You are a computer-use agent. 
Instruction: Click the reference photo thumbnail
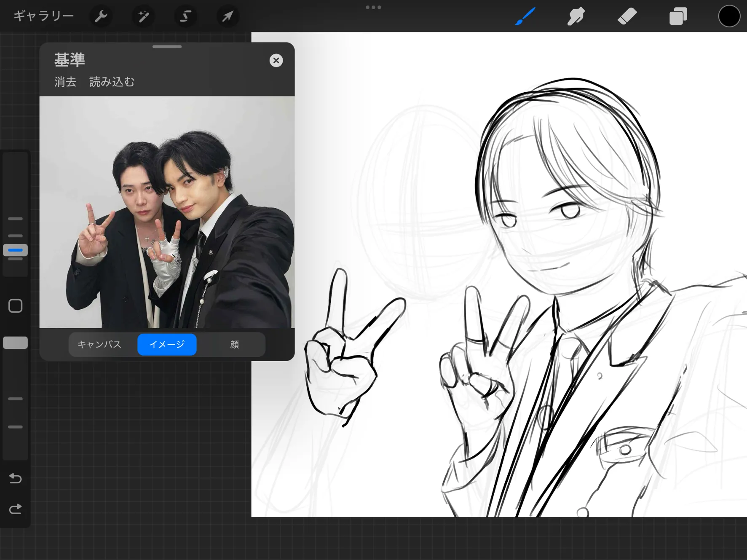[x=167, y=212]
